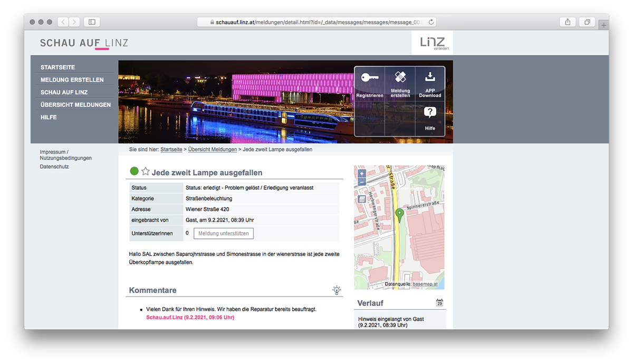Toggle the Safari sidebar button

pos(92,22)
